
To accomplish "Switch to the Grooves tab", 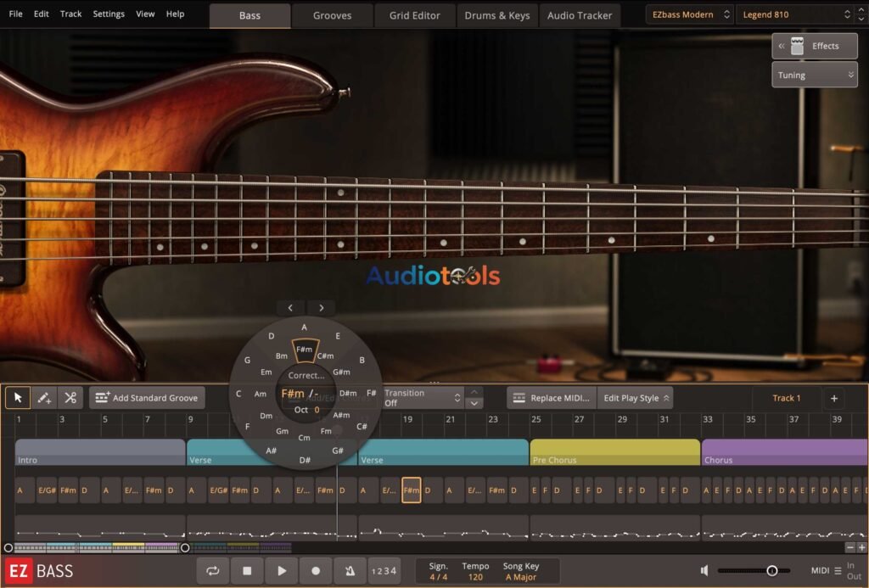I will (332, 14).
